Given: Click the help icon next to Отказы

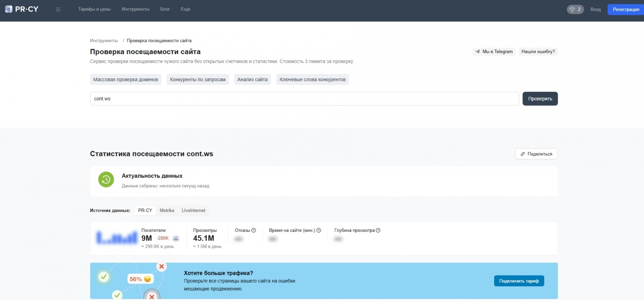Looking at the screenshot, I should pyautogui.click(x=254, y=230).
